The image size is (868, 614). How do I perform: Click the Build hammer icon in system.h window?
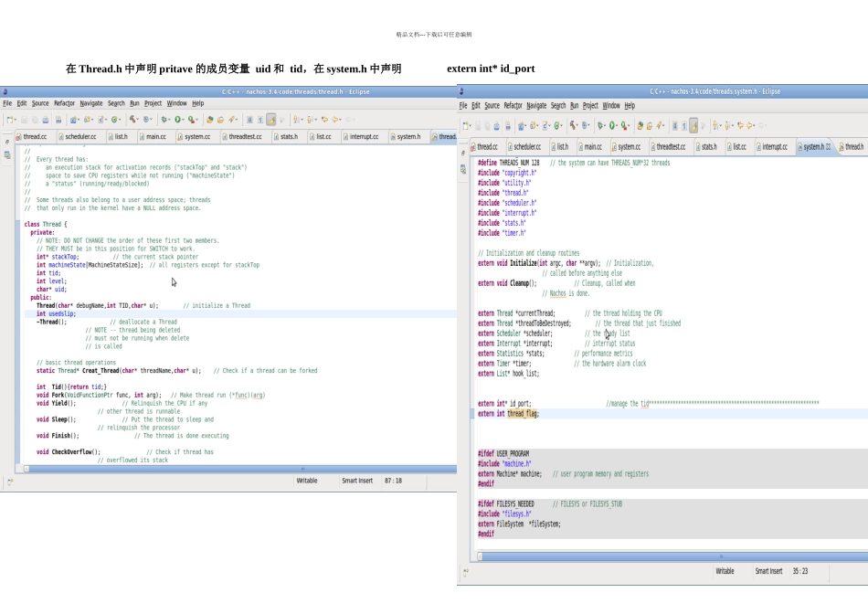pos(571,125)
